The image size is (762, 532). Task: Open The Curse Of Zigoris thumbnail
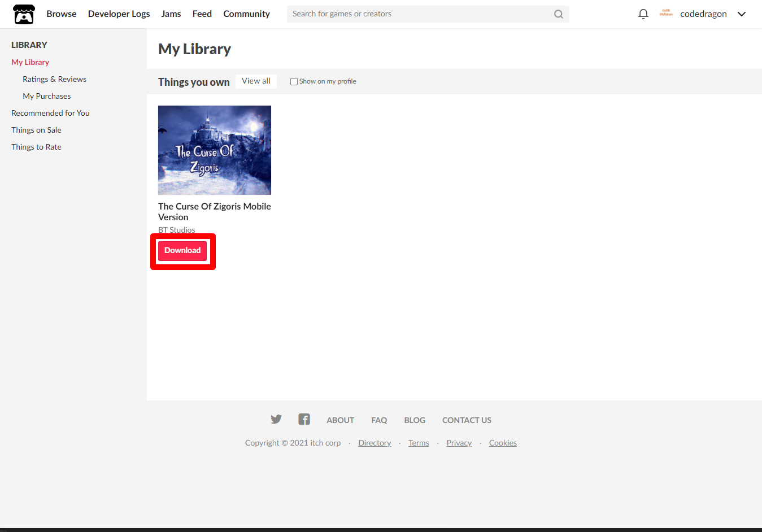tap(215, 150)
